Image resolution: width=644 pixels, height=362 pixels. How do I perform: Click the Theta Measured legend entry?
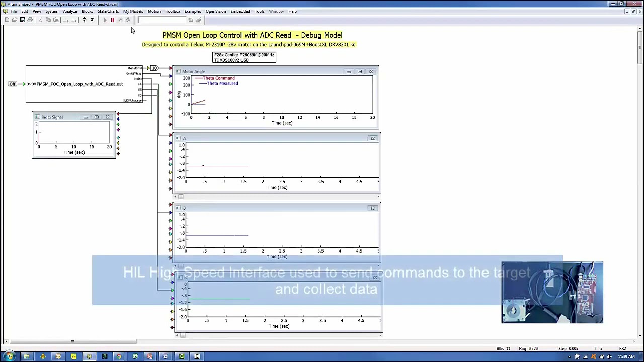pyautogui.click(x=222, y=84)
